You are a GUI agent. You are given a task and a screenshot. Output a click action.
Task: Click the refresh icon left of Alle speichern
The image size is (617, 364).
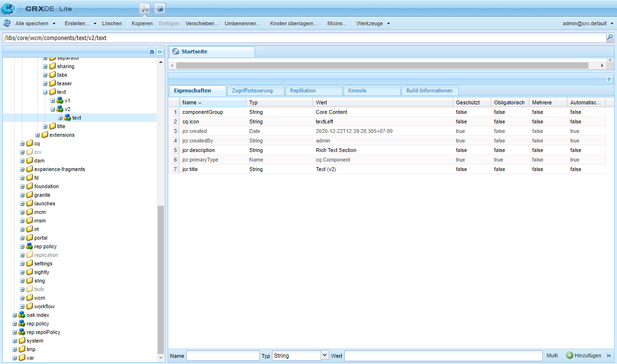[x=7, y=23]
